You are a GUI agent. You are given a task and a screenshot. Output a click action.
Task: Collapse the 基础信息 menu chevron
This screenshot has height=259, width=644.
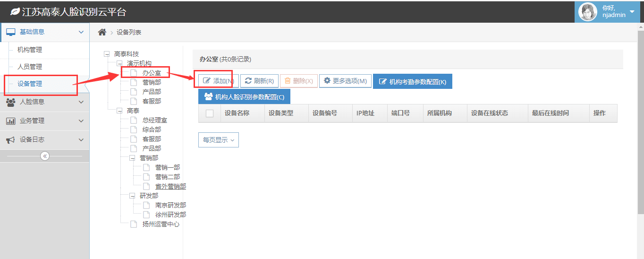81,32
